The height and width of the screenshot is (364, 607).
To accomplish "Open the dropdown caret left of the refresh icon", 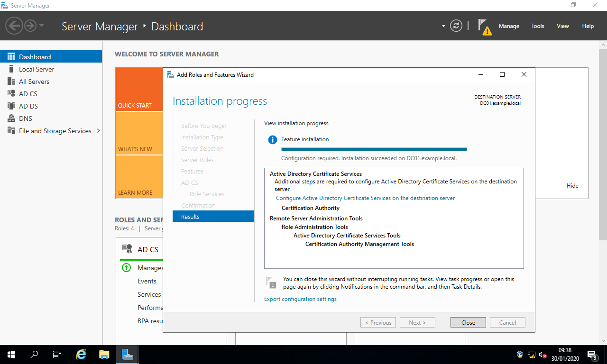I will coord(443,26).
